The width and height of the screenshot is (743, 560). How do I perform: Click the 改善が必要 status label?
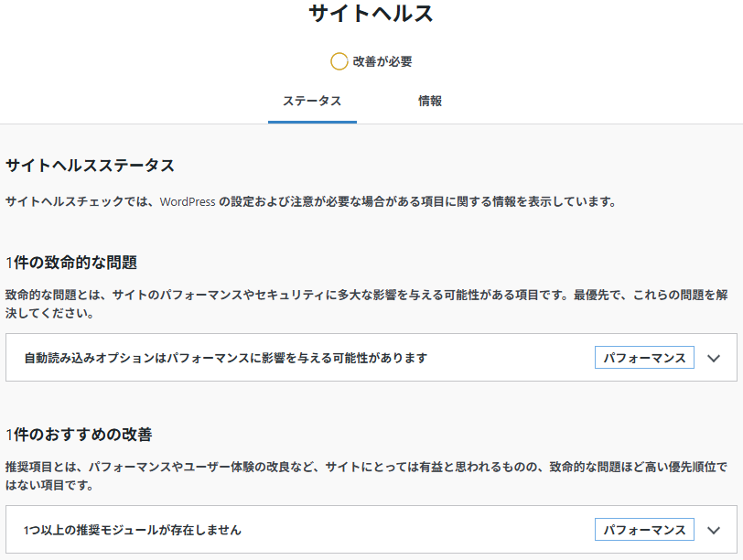[x=382, y=62]
